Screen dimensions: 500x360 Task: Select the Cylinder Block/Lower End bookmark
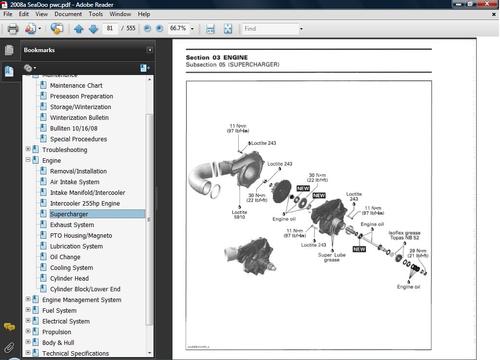(85, 289)
